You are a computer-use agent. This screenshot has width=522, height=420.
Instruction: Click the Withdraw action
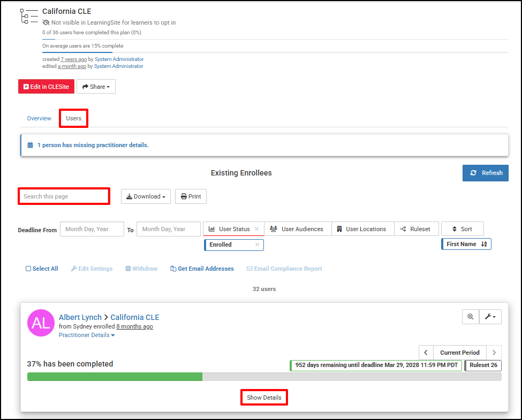[141, 269]
